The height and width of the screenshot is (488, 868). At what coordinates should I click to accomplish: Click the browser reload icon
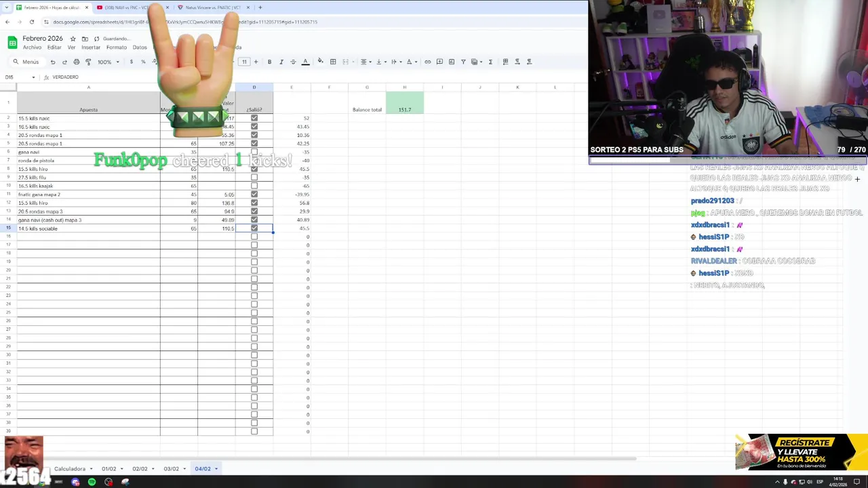[32, 22]
